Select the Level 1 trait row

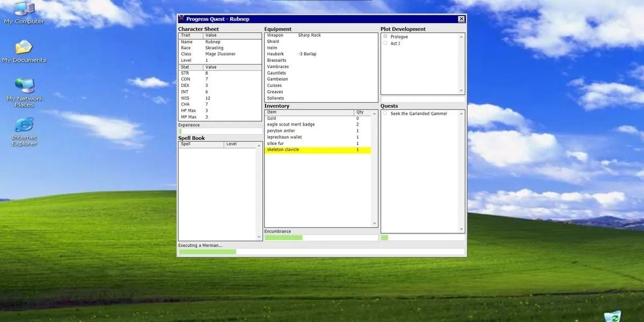(x=220, y=60)
